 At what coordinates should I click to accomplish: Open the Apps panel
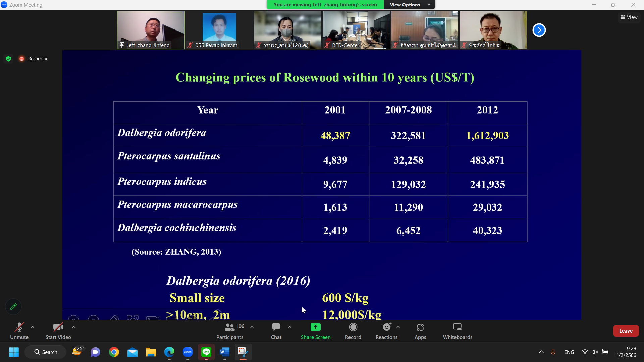(x=420, y=327)
